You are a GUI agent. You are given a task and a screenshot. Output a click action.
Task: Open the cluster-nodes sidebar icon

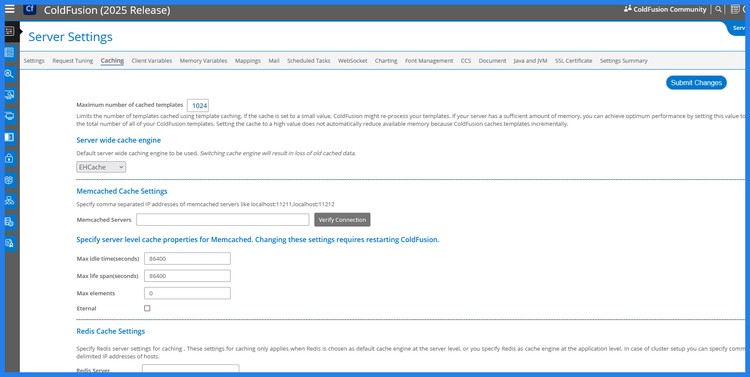pos(9,200)
